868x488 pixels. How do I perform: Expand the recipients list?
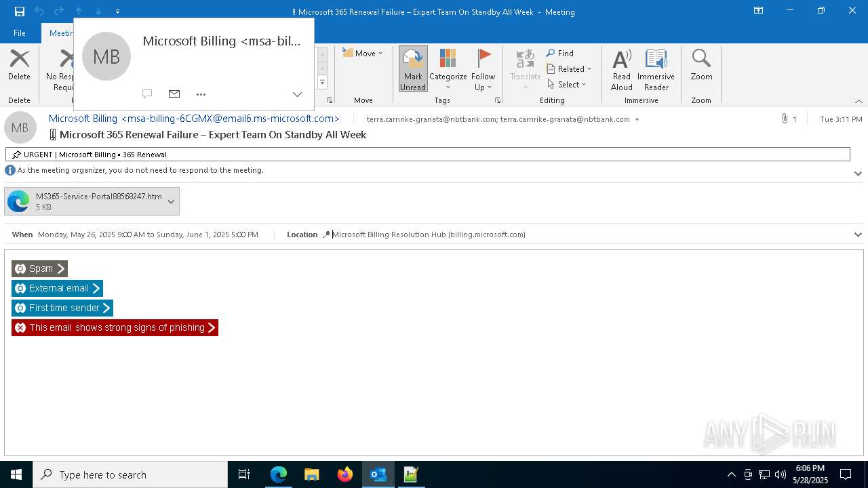coord(637,119)
